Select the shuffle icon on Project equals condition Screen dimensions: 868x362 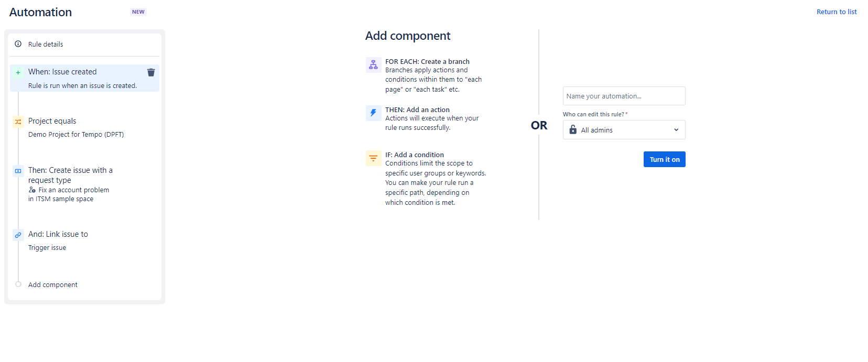(x=18, y=122)
